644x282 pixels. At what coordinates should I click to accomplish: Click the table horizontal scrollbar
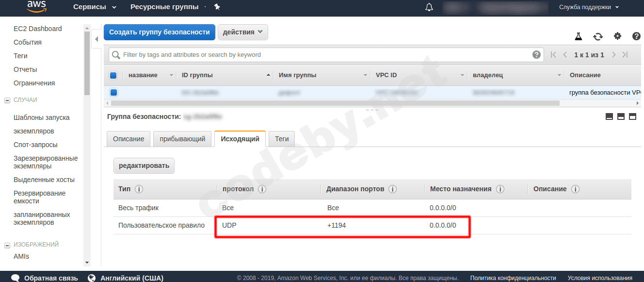tap(335, 103)
